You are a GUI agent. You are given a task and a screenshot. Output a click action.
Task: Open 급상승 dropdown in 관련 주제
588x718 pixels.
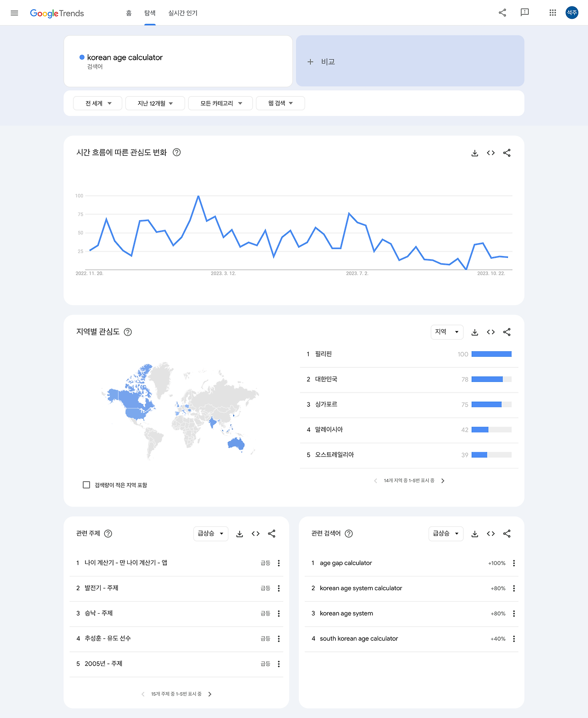tap(211, 534)
